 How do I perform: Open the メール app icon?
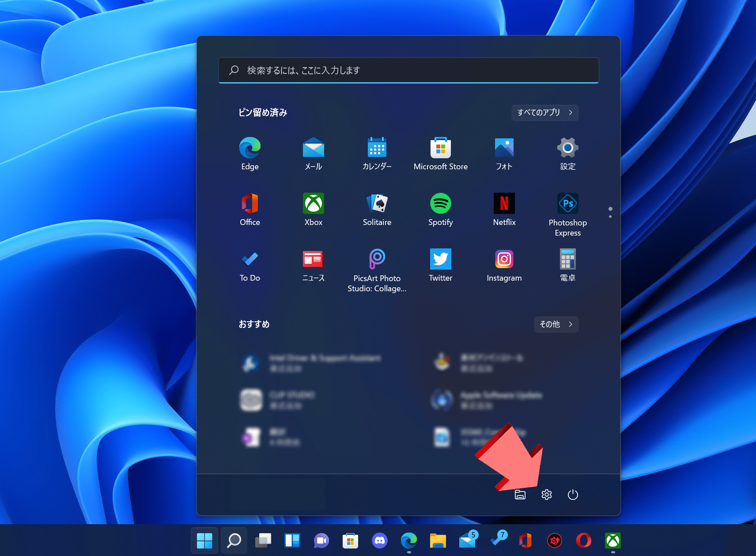314,154
